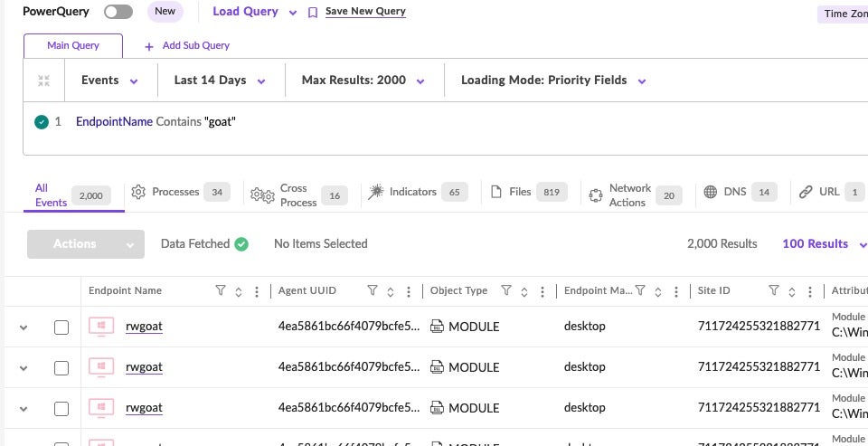Expand the first rwgoat row details
868x446 pixels.
point(24,327)
